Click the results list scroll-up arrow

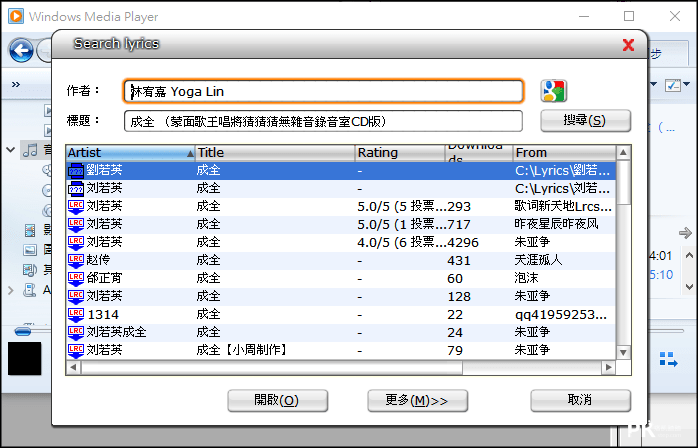[623, 153]
